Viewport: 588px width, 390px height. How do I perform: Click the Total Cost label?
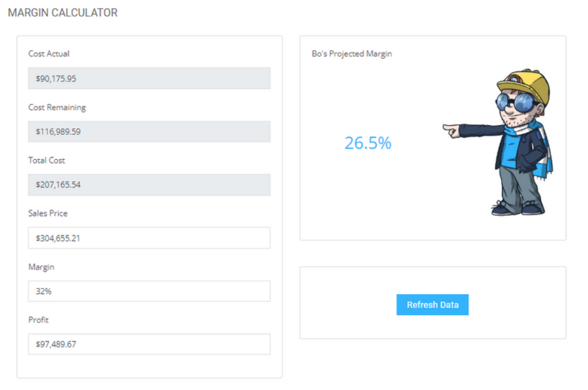[47, 160]
